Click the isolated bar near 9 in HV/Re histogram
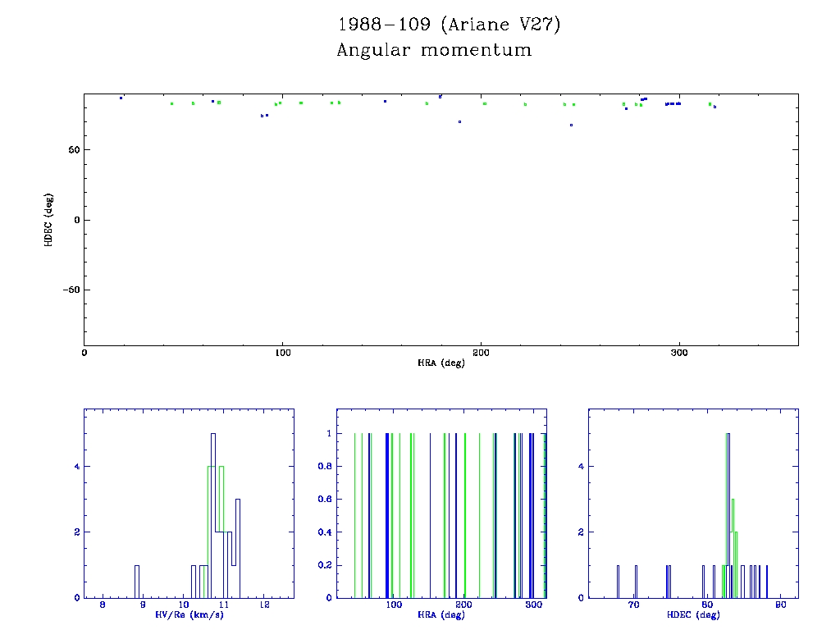This screenshot has width=840, height=630. click(x=137, y=581)
